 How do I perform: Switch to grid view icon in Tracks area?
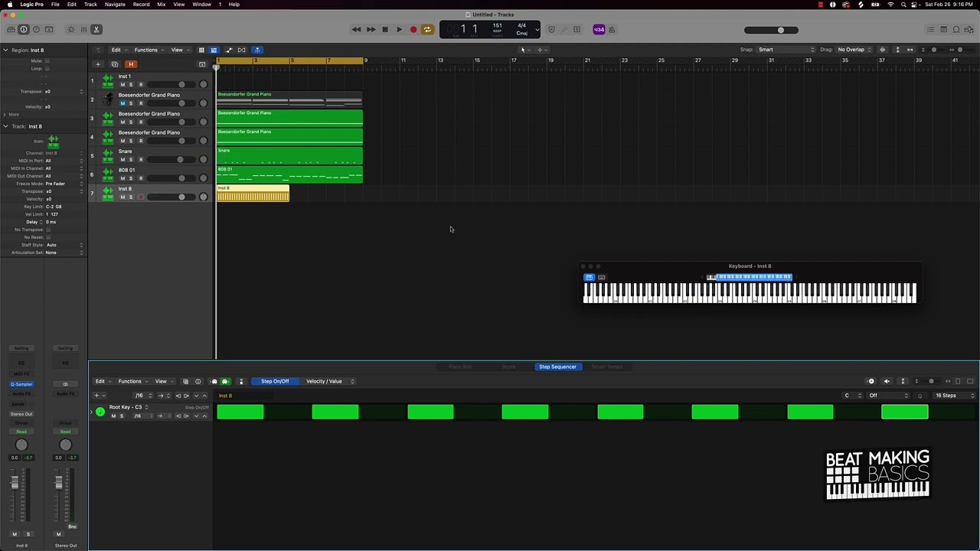pyautogui.click(x=201, y=50)
